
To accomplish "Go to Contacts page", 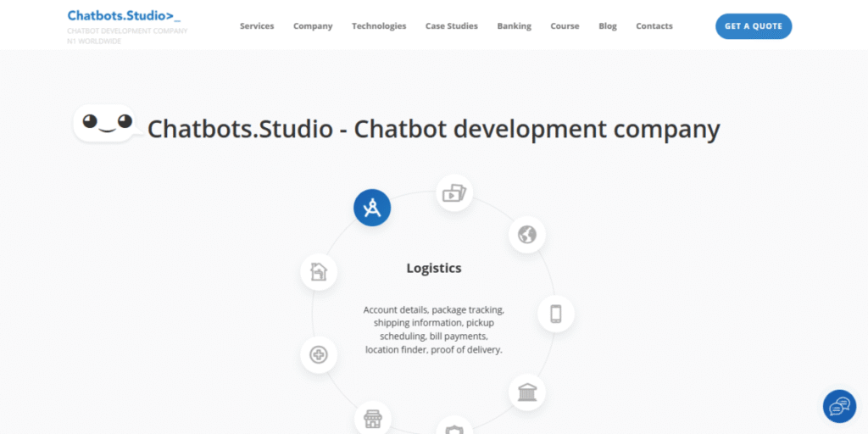I will click(654, 26).
